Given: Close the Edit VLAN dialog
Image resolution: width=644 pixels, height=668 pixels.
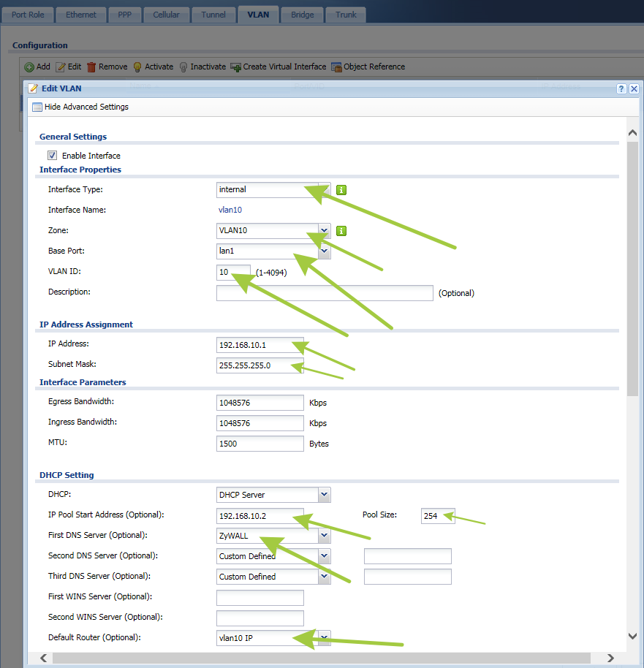Looking at the screenshot, I should tap(634, 88).
